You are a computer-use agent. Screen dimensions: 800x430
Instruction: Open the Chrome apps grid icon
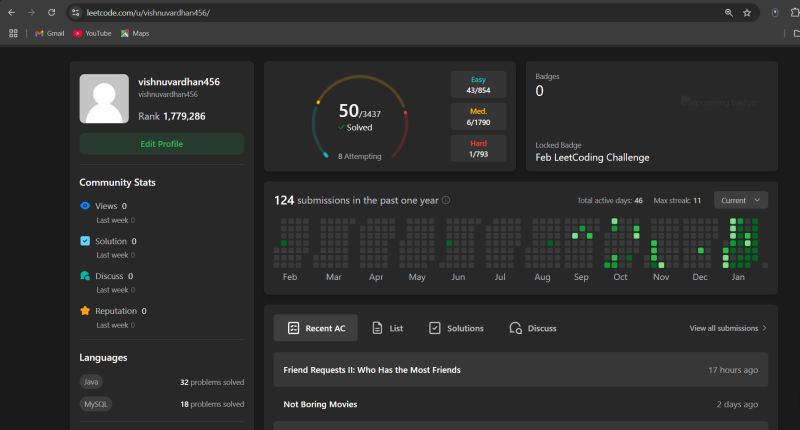(13, 33)
